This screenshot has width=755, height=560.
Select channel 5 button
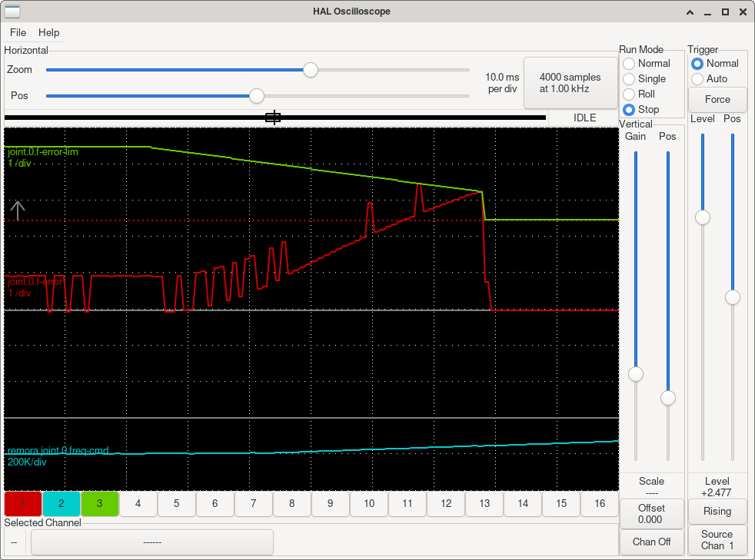pos(177,504)
